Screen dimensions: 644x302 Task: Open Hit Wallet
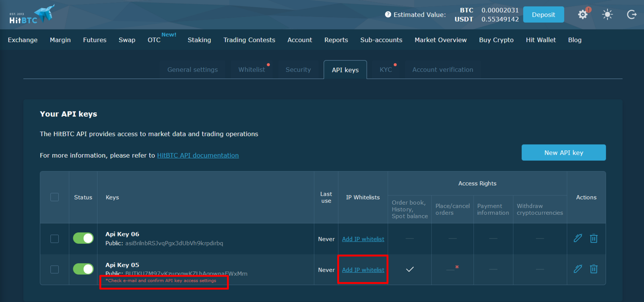541,40
